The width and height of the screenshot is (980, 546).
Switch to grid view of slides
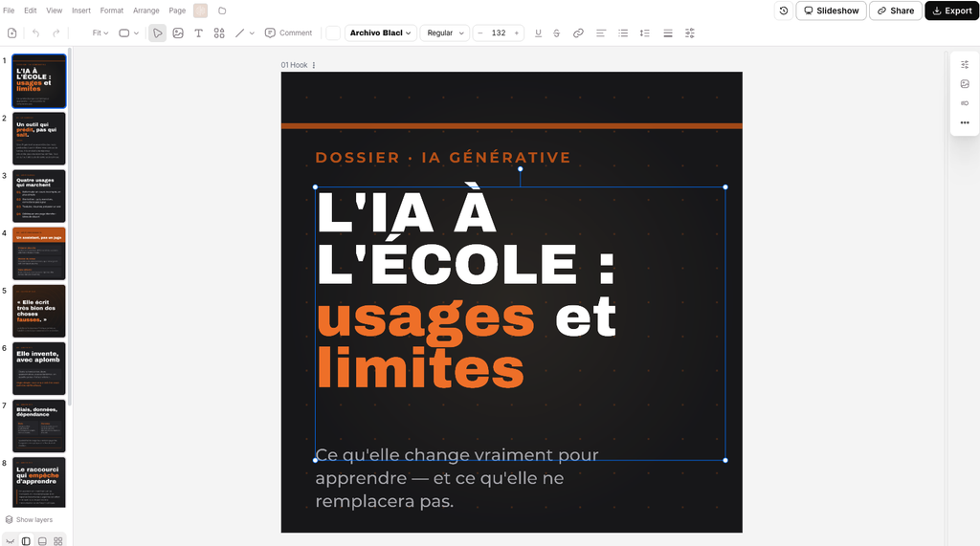point(58,541)
